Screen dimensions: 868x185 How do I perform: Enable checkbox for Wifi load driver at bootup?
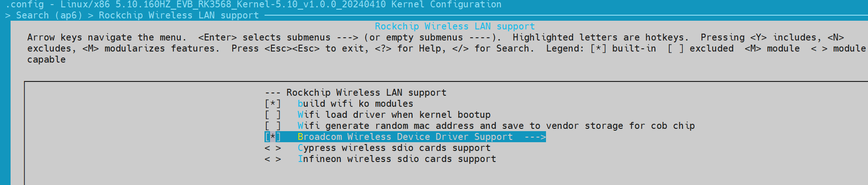point(273,115)
